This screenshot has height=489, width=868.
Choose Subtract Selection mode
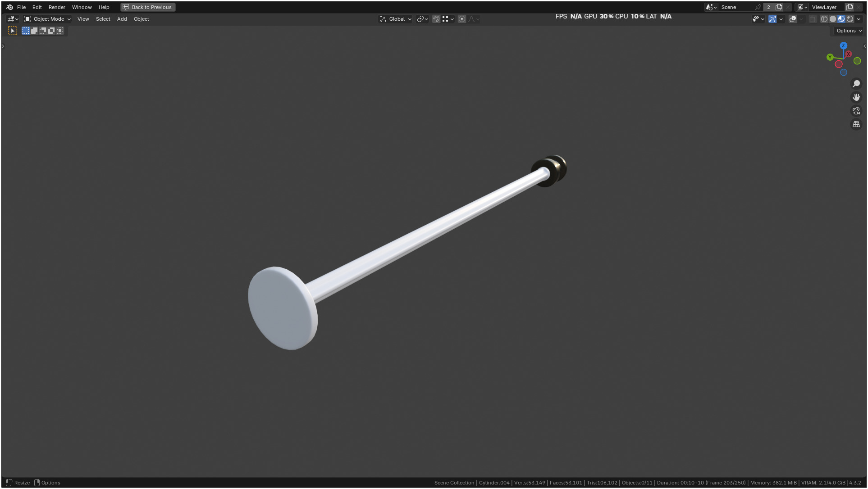pyautogui.click(x=43, y=31)
